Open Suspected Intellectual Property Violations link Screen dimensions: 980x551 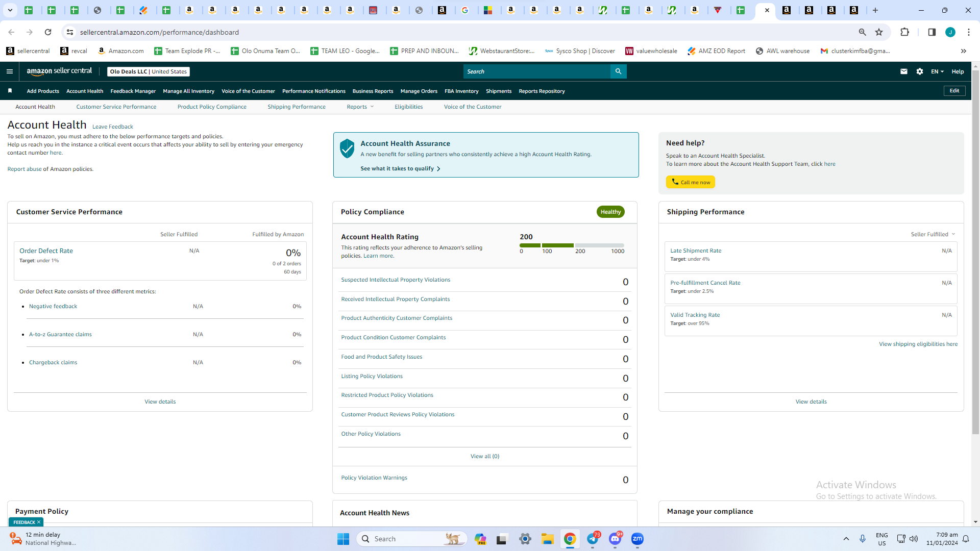pos(396,280)
